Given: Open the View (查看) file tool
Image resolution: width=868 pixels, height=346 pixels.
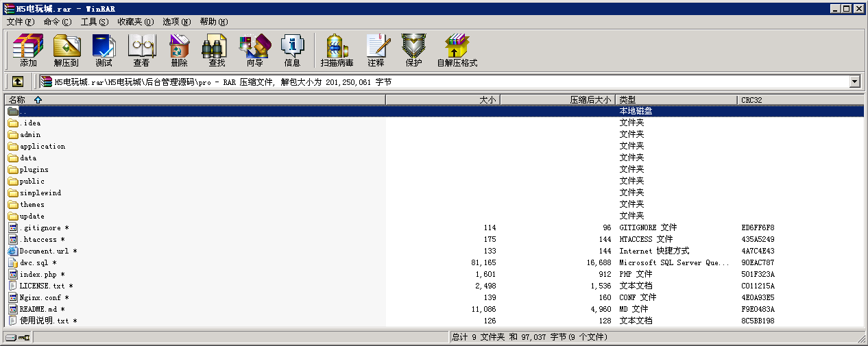Looking at the screenshot, I should click(141, 50).
